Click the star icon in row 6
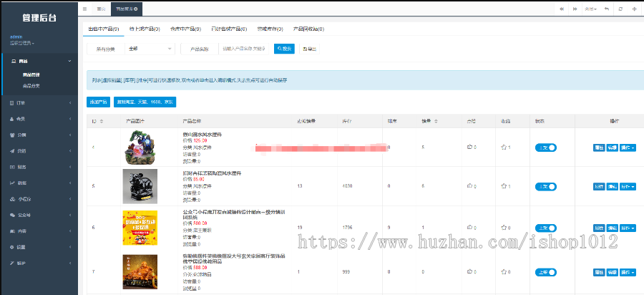 (x=504, y=228)
